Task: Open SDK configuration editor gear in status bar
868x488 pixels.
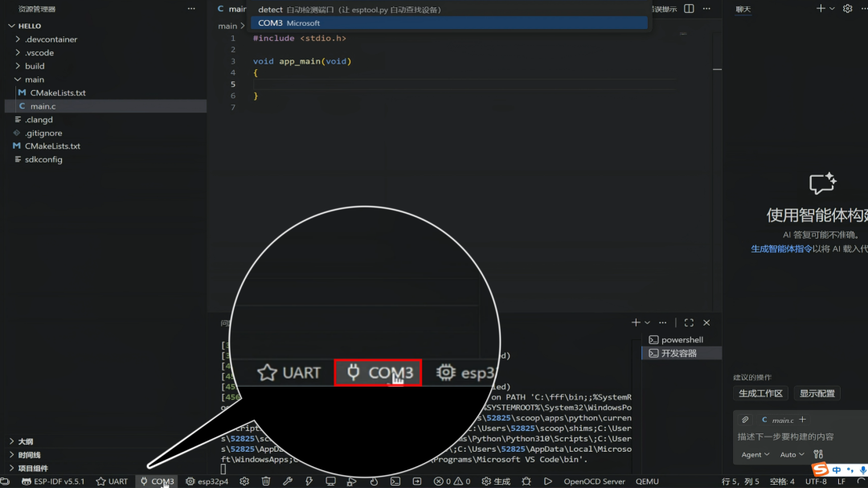Action: (x=244, y=482)
